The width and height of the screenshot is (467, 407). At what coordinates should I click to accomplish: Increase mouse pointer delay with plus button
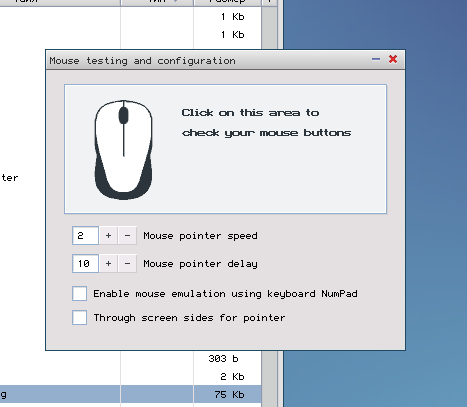pyautogui.click(x=108, y=264)
